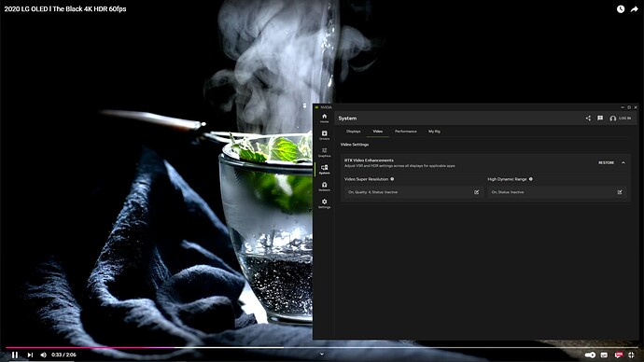
Task: Switch to the Video tab
Action: point(377,132)
